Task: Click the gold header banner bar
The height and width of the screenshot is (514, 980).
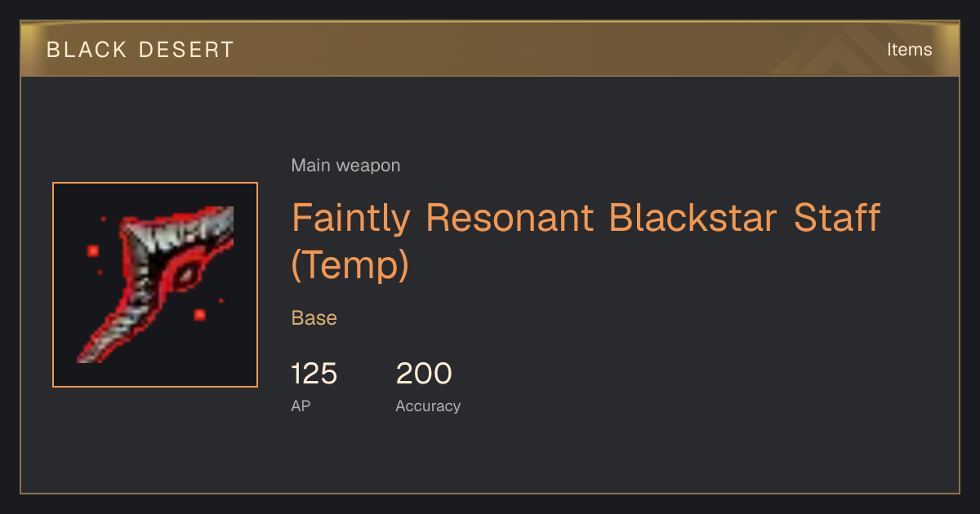Action: (490, 49)
